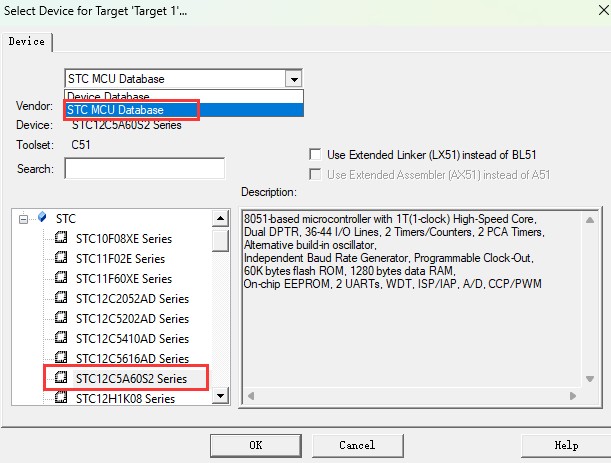The image size is (611, 463).
Task: Click device list scroll down arrow
Action: [x=221, y=396]
